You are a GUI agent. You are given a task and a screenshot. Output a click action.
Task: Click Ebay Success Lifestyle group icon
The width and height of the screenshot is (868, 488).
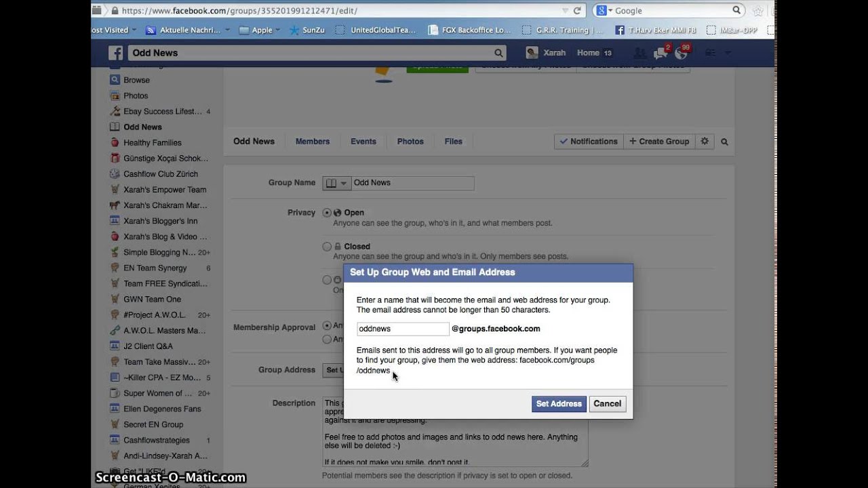[115, 111]
